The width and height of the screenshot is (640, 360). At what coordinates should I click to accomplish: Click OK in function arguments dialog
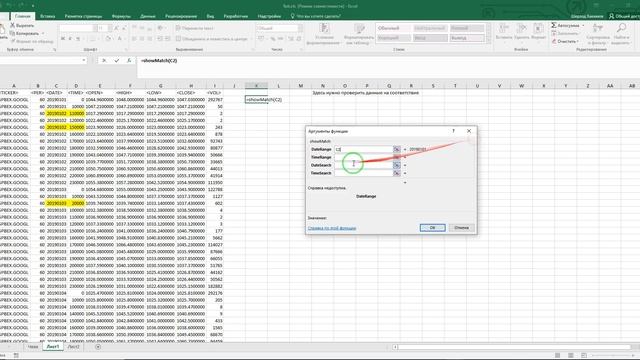[x=432, y=227]
